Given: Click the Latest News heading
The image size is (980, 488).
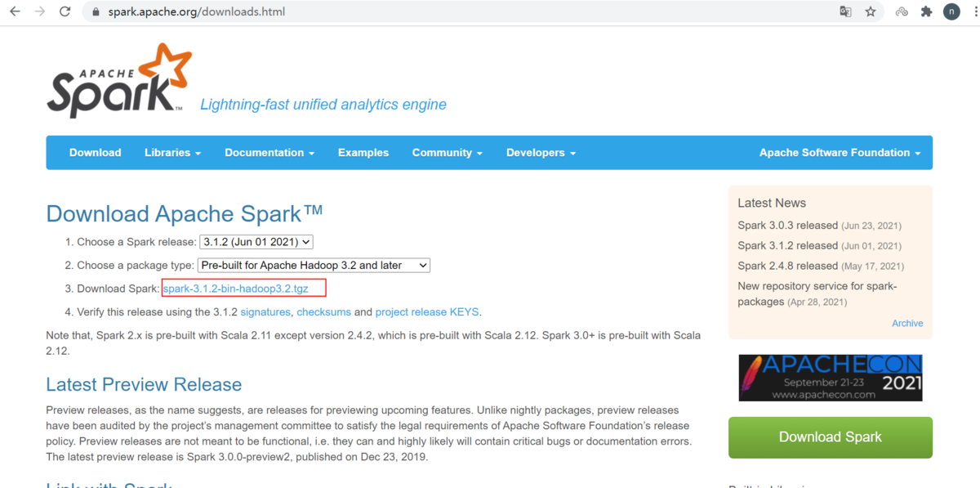Looking at the screenshot, I should tap(772, 203).
